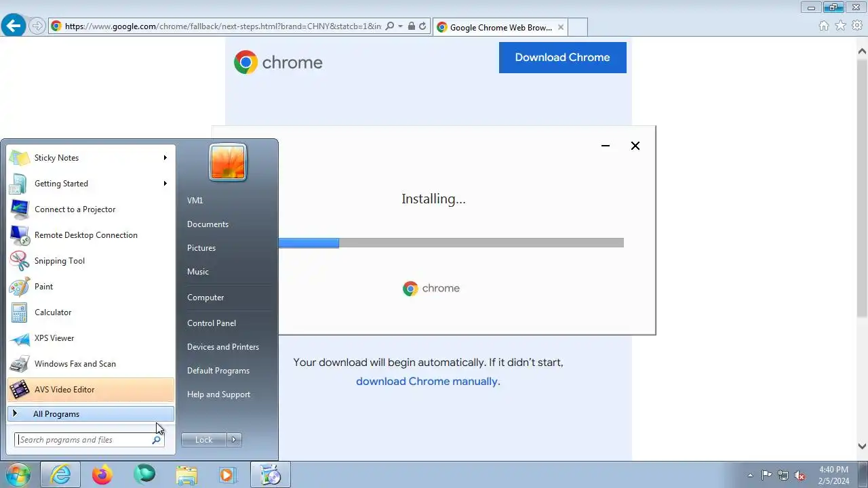
Task: Click the XPS Viewer icon
Action: click(x=20, y=338)
